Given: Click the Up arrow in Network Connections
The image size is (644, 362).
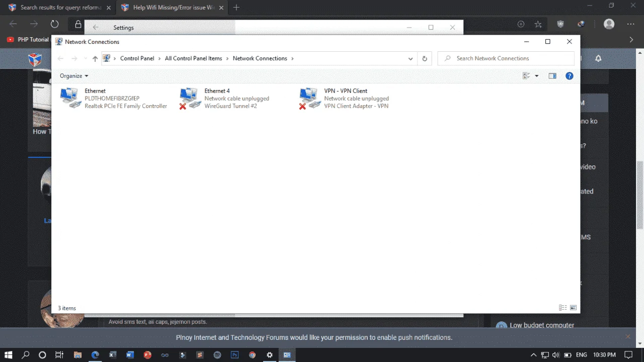Looking at the screenshot, I should coord(95,58).
